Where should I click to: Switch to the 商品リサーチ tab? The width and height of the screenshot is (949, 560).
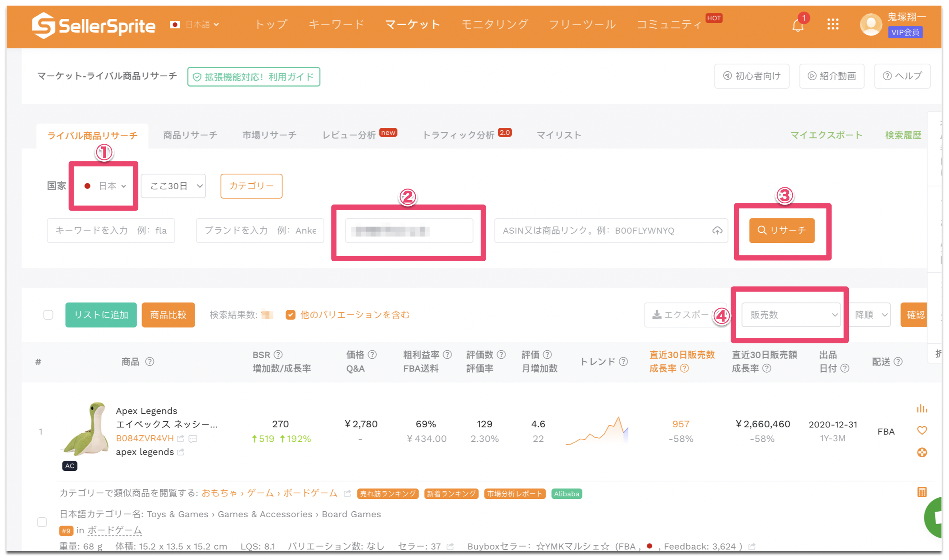190,135
